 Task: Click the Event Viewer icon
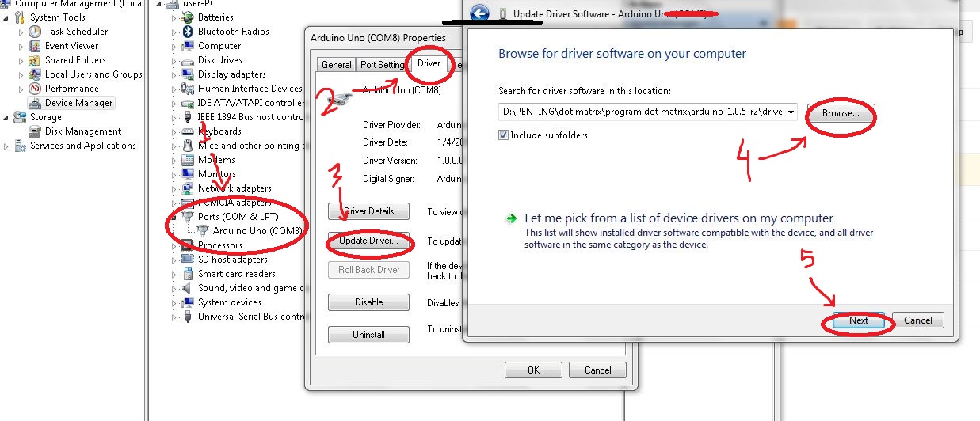(x=35, y=46)
